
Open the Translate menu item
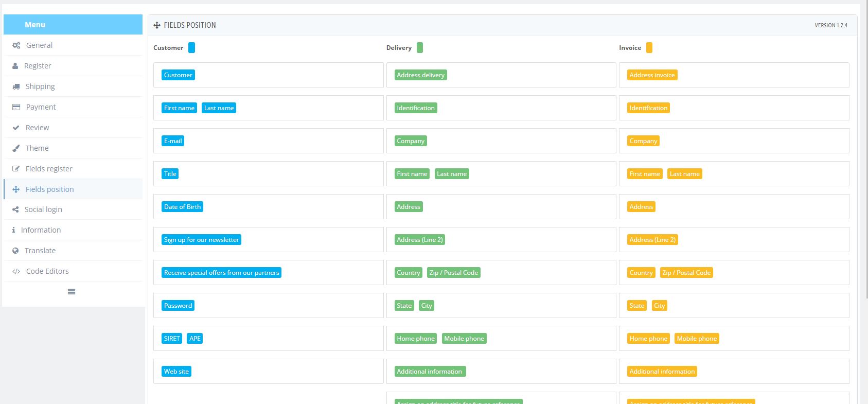[40, 251]
